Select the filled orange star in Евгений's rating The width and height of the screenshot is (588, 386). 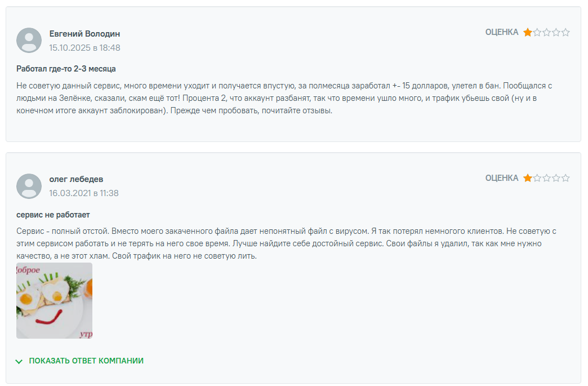pyautogui.click(x=528, y=32)
